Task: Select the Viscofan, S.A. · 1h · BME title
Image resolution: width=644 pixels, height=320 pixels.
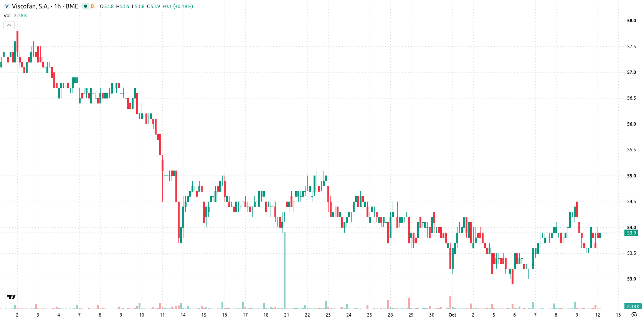Action: point(45,6)
